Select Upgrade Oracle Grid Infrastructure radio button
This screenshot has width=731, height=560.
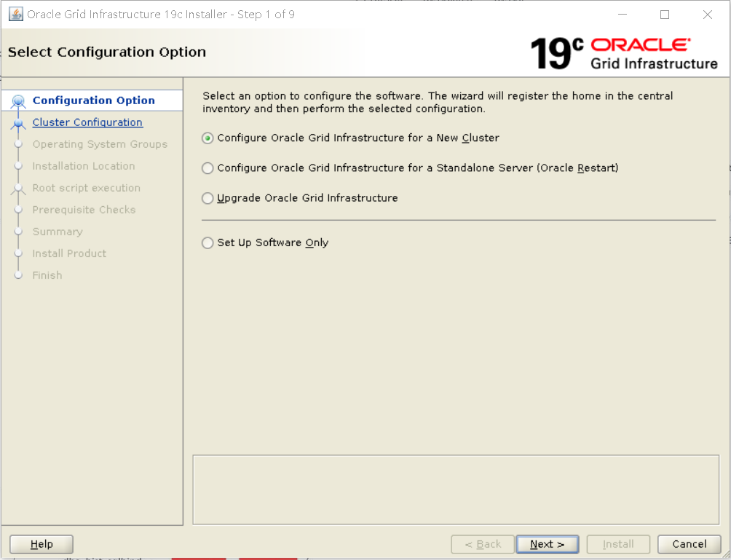pos(208,198)
